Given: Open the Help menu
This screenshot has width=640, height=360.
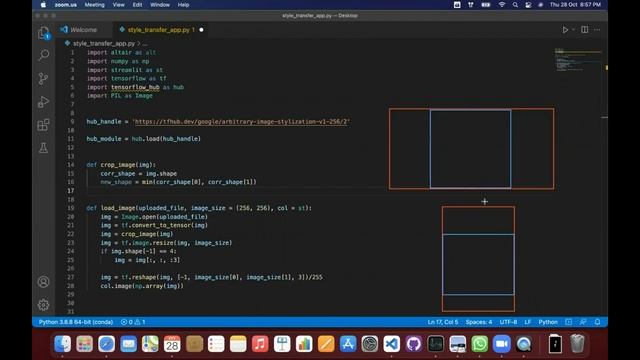Looking at the screenshot, I should 183,5.
